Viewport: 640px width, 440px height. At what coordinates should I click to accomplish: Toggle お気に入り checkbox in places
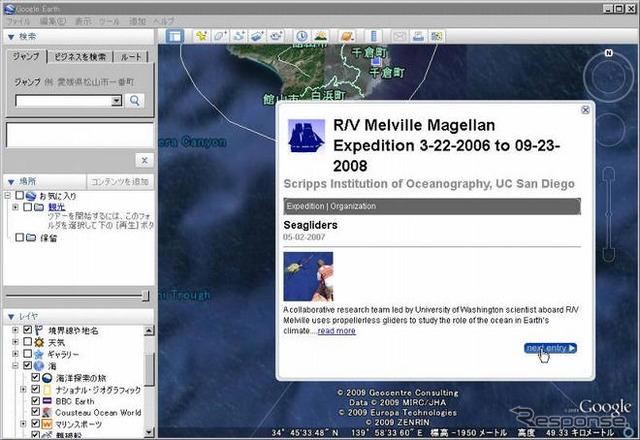click(x=20, y=196)
